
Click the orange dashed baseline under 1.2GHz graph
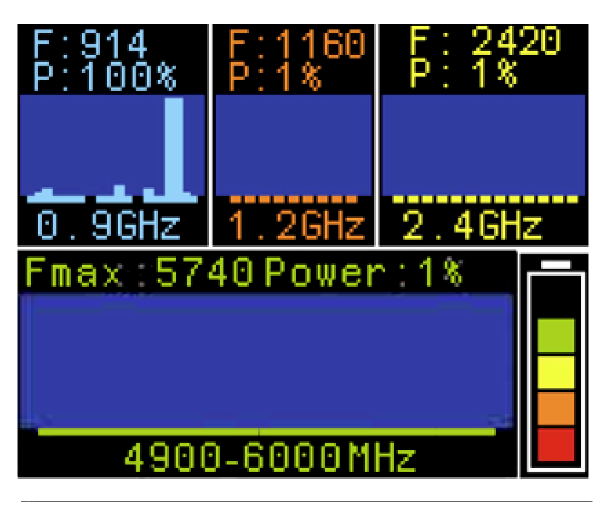[293, 198]
